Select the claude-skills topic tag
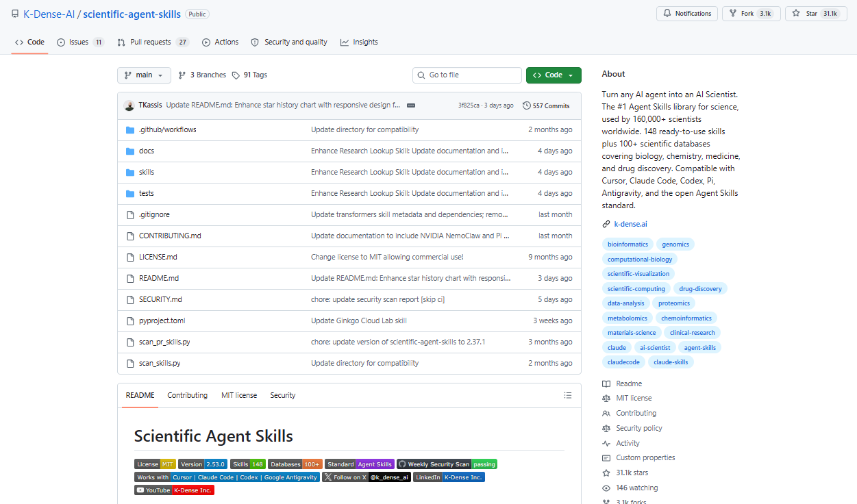857x504 pixels. click(x=671, y=362)
